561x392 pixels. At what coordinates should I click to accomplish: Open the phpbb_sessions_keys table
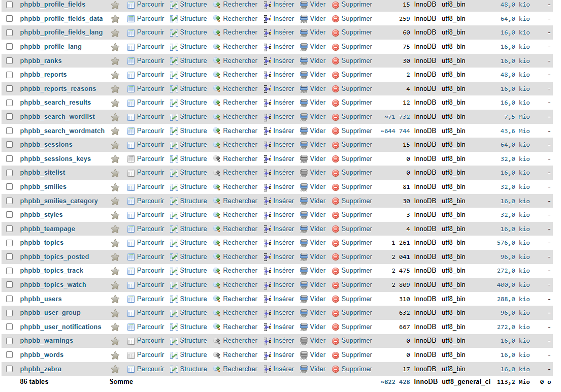(x=55, y=158)
